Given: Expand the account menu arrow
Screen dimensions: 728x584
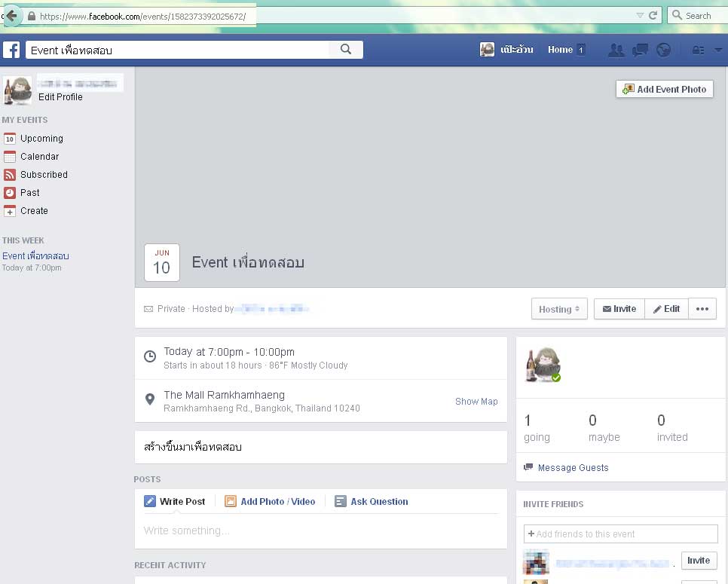Looking at the screenshot, I should coord(718,50).
